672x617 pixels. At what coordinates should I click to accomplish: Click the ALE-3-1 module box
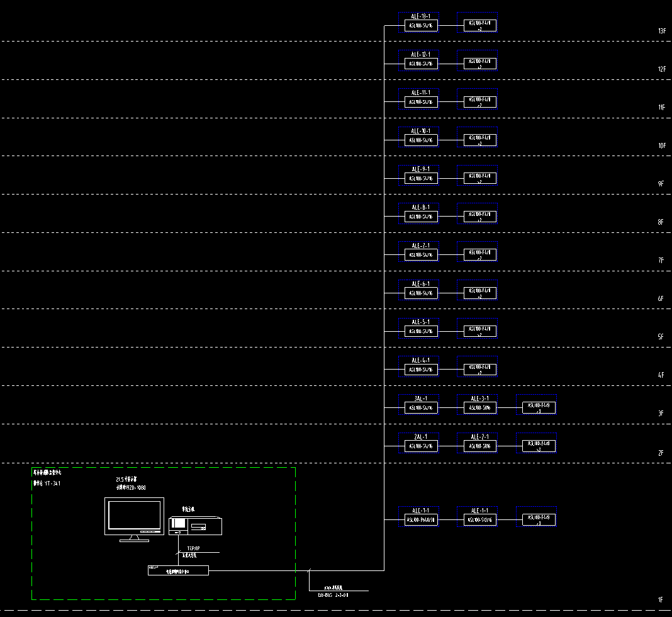479,408
